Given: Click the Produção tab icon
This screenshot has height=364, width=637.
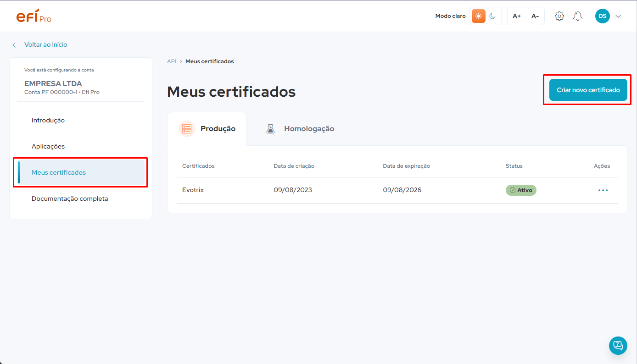Looking at the screenshot, I should click(x=187, y=128).
